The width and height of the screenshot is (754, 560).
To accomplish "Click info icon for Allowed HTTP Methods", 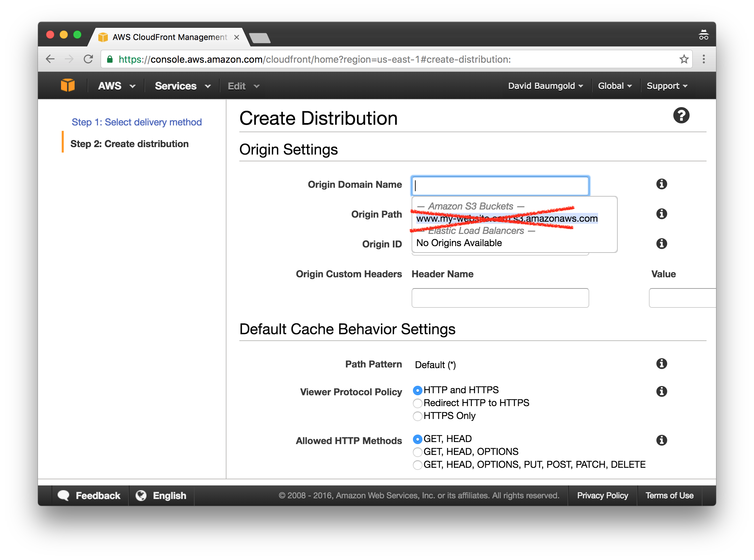I will coord(661,440).
